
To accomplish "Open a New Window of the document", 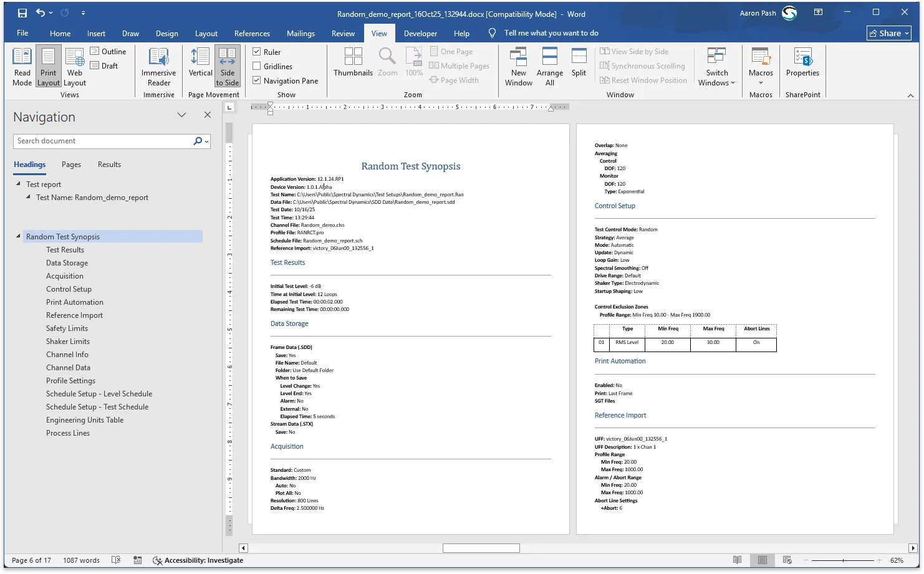I will click(518, 65).
